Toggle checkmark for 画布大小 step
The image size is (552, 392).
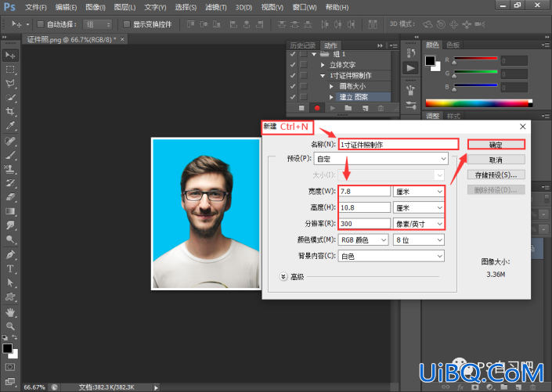(x=293, y=86)
